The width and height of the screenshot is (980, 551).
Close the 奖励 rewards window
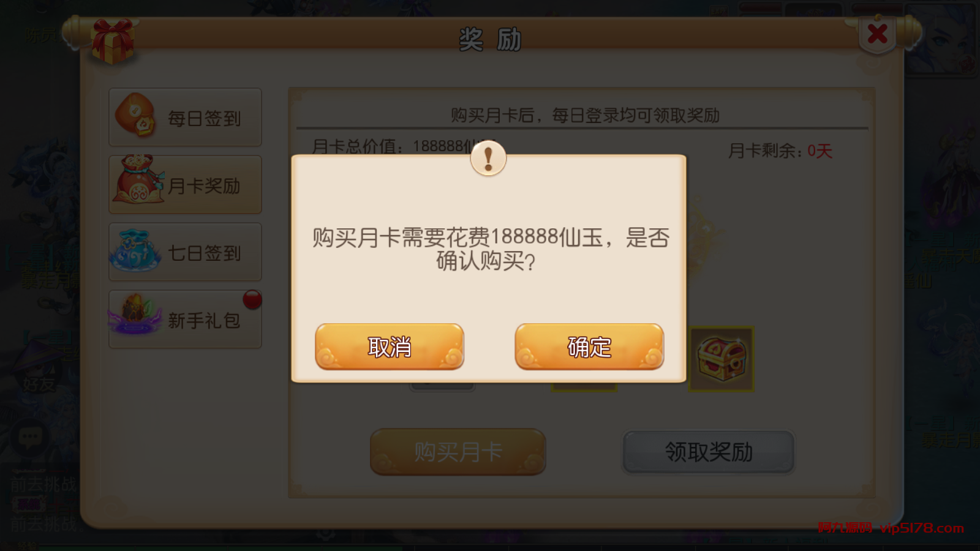(x=877, y=34)
